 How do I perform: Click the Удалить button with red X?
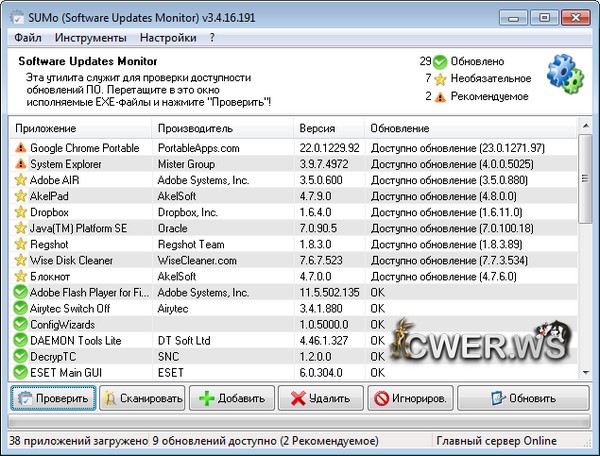coord(320,398)
